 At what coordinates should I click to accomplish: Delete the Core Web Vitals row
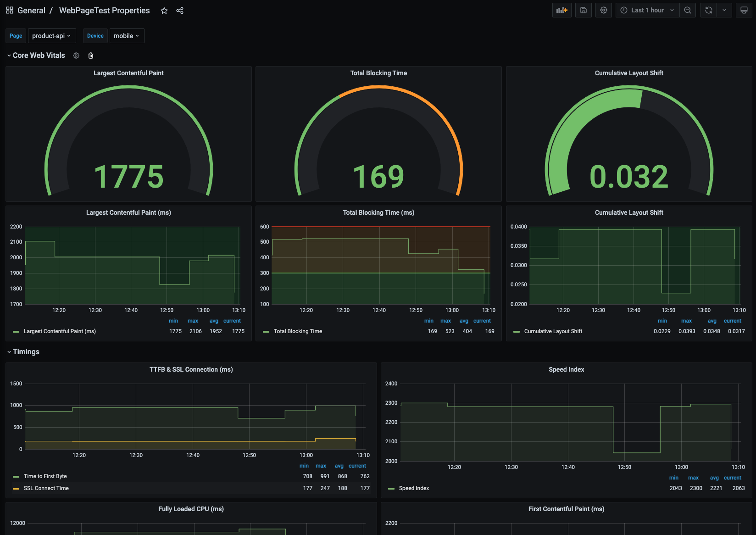click(x=91, y=56)
